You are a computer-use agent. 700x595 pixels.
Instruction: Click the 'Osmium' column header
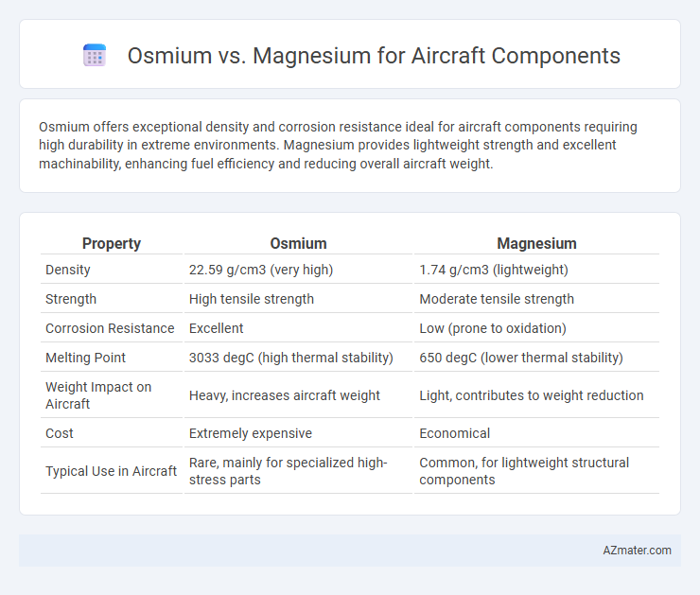click(x=298, y=244)
